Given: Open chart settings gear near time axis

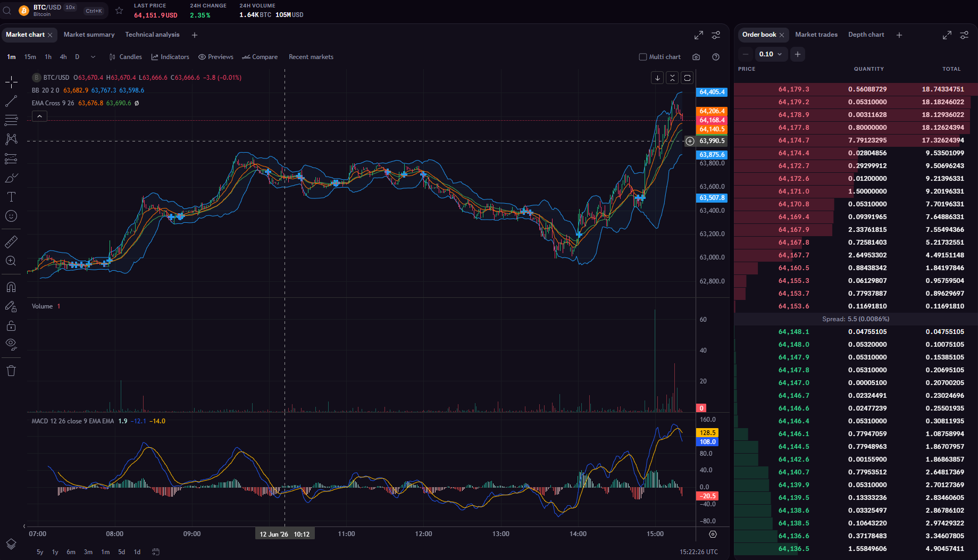Looking at the screenshot, I should 713,534.
